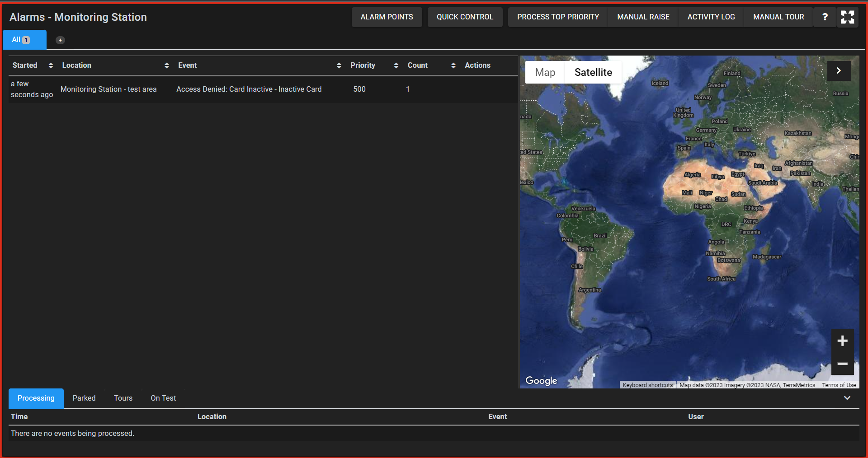This screenshot has height=458, width=868.
Task: Open Alarm Points
Action: 387,17
